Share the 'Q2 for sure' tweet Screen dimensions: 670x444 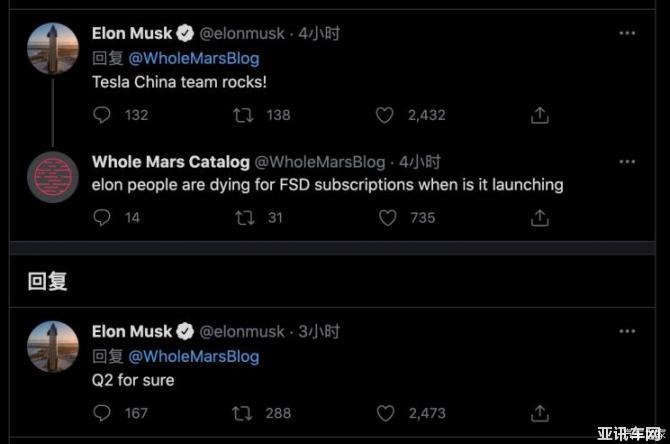pyautogui.click(x=540, y=412)
